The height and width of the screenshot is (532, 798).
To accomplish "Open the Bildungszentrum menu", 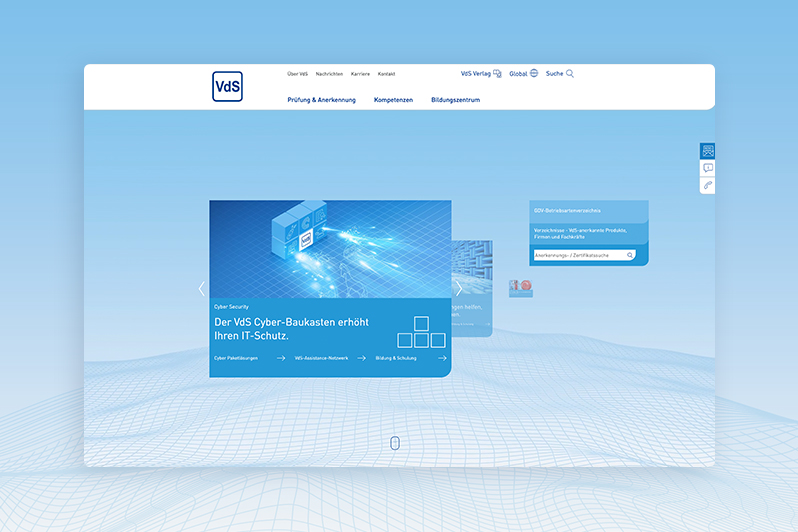I will tap(455, 100).
